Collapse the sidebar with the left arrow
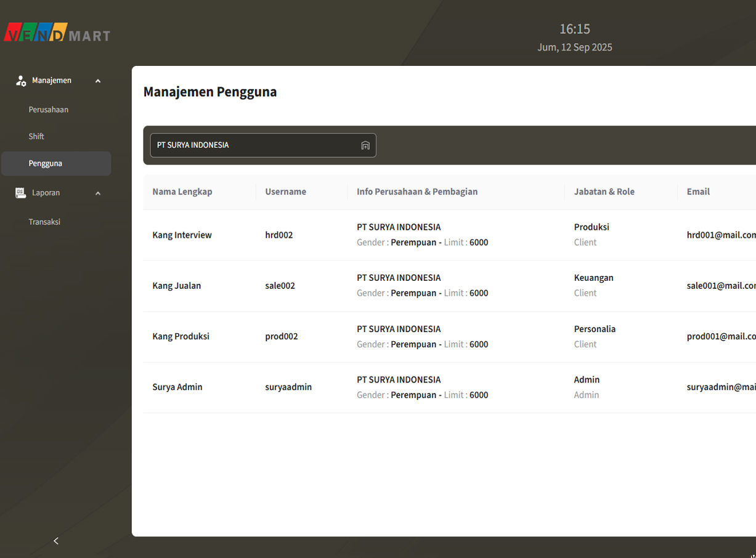Image resolution: width=756 pixels, height=558 pixels. (56, 541)
